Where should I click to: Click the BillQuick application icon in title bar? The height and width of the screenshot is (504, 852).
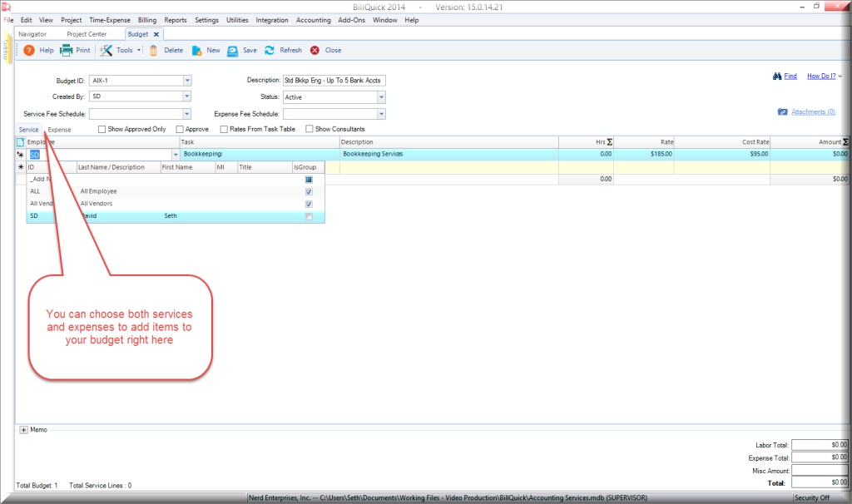[x=6, y=7]
